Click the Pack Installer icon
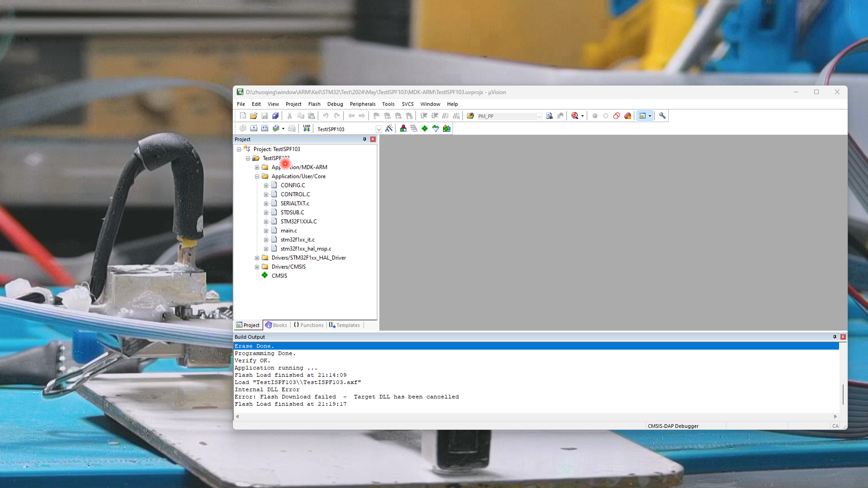 (x=447, y=129)
